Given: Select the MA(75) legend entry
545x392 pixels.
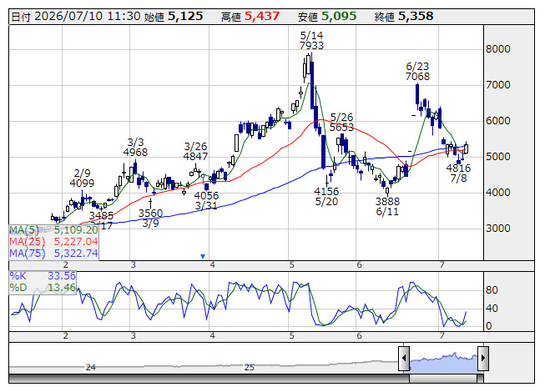Looking at the screenshot, I should click(53, 254).
